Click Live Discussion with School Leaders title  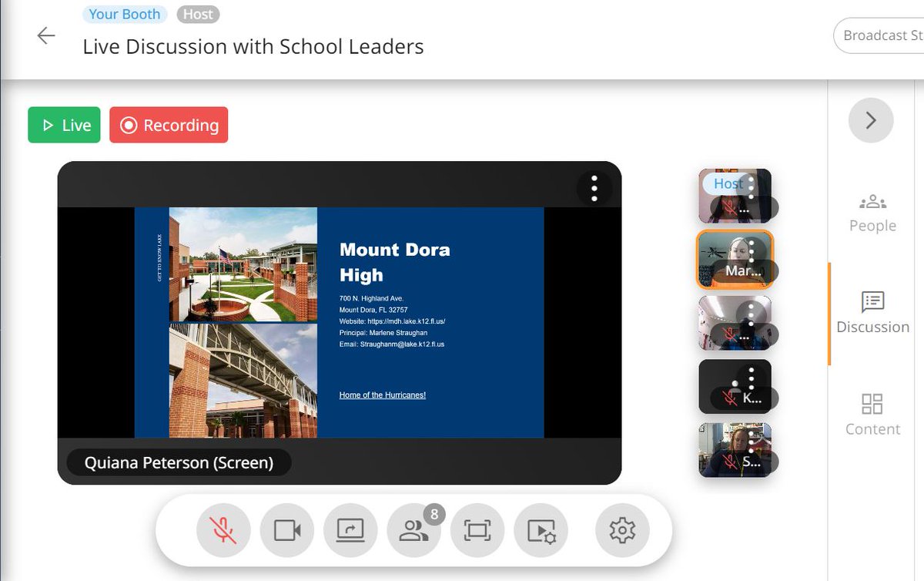pos(253,46)
